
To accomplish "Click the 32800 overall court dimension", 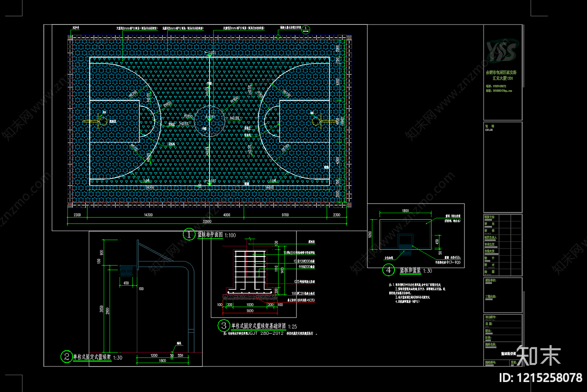I will click(x=207, y=221).
